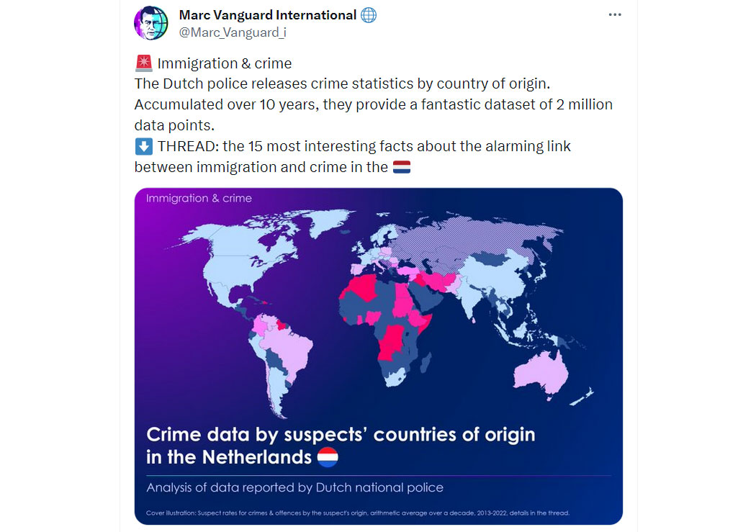Click the Marc Vanguard International display name
756x532 pixels.
(268, 15)
